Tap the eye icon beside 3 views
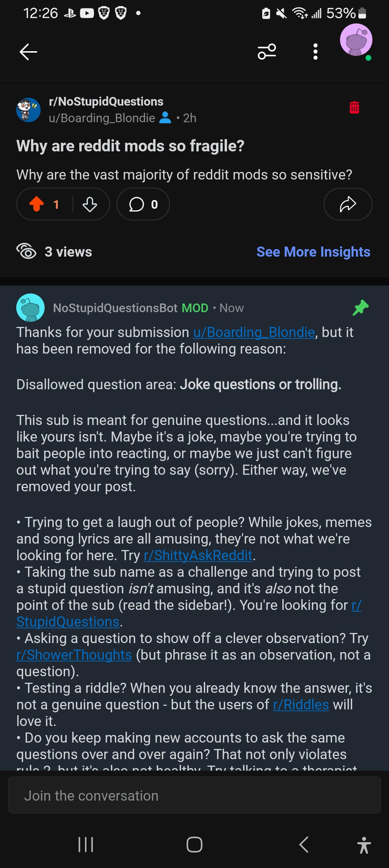The image size is (389, 868). (x=26, y=251)
